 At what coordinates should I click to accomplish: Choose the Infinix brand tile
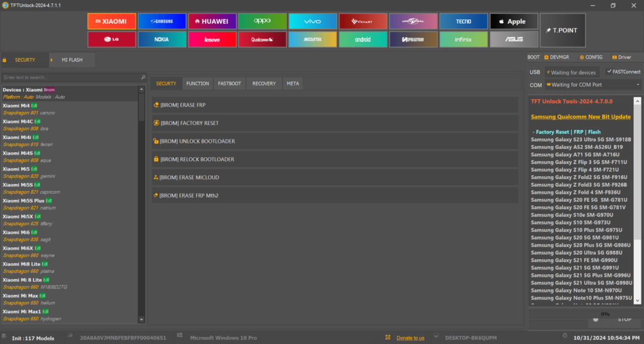coord(464,40)
